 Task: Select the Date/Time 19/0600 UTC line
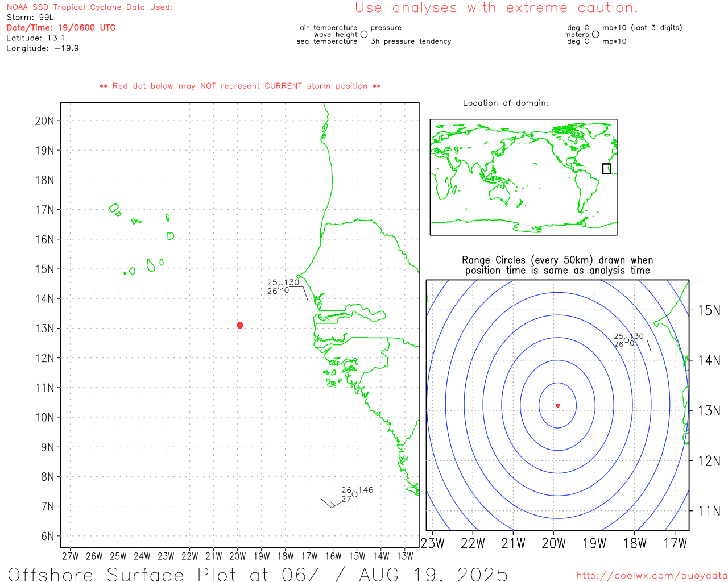pyautogui.click(x=61, y=28)
